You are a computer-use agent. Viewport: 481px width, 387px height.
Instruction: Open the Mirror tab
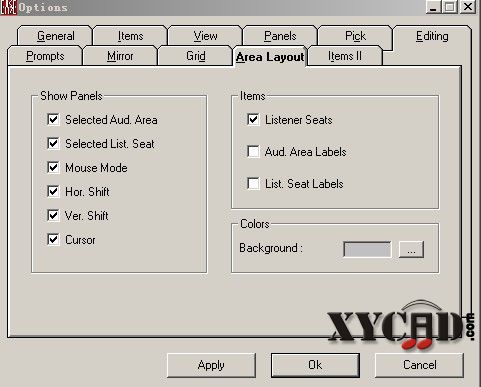[120, 56]
